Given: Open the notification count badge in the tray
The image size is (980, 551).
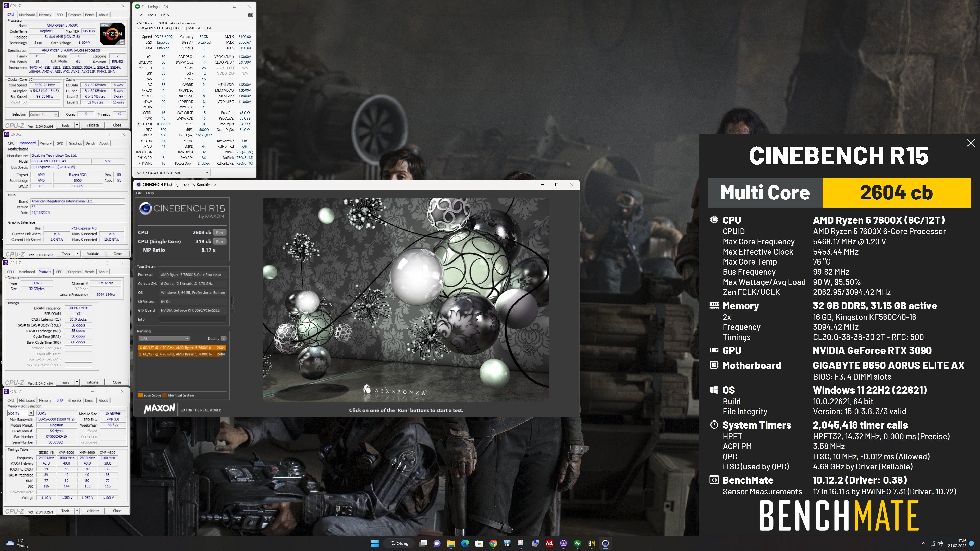Looking at the screenshot, I should (x=971, y=543).
